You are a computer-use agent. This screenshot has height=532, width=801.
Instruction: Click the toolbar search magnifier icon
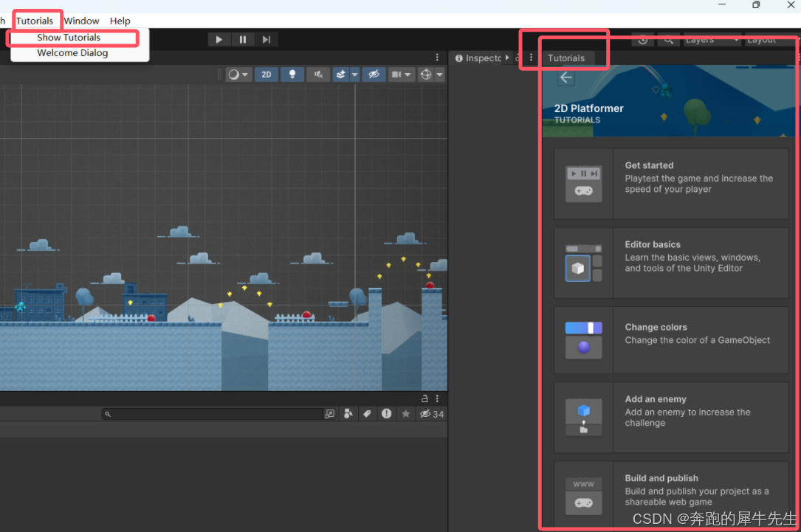[x=667, y=40]
